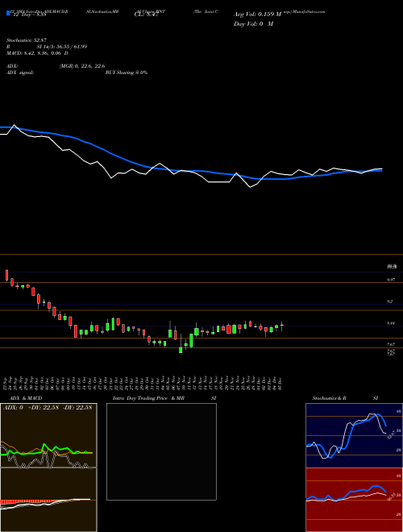403x532 pixels.
Task: Click the CL: 8.47 close price text
Action: (146, 15)
